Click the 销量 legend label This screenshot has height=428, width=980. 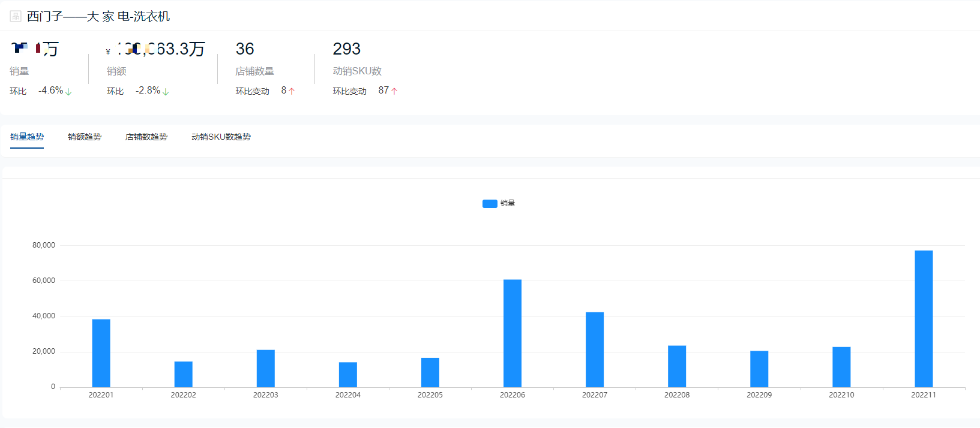click(508, 203)
